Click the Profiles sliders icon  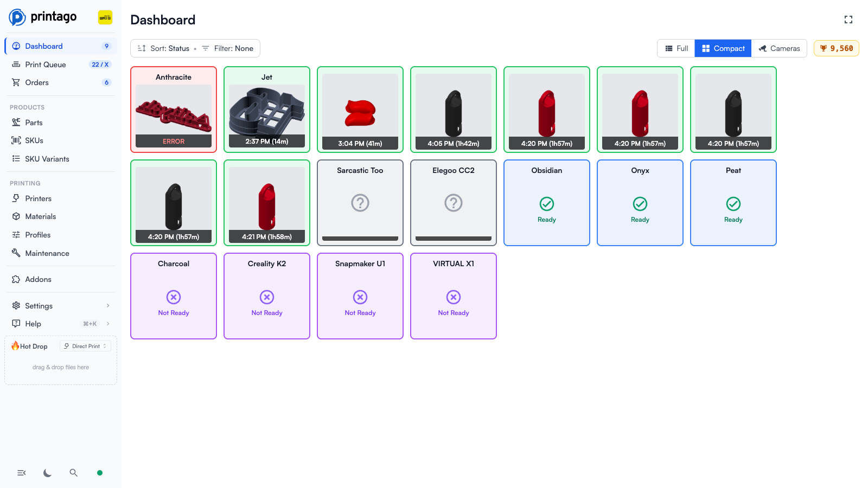coord(16,235)
